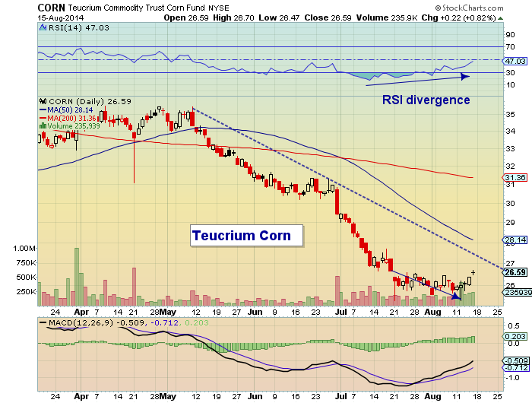Click the NYSE exchange label
532x403 pixels.
tap(219, 8)
